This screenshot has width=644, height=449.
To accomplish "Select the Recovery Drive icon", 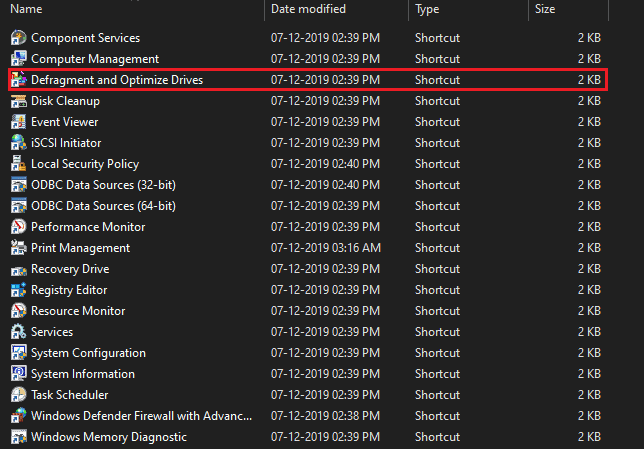I will [18, 269].
